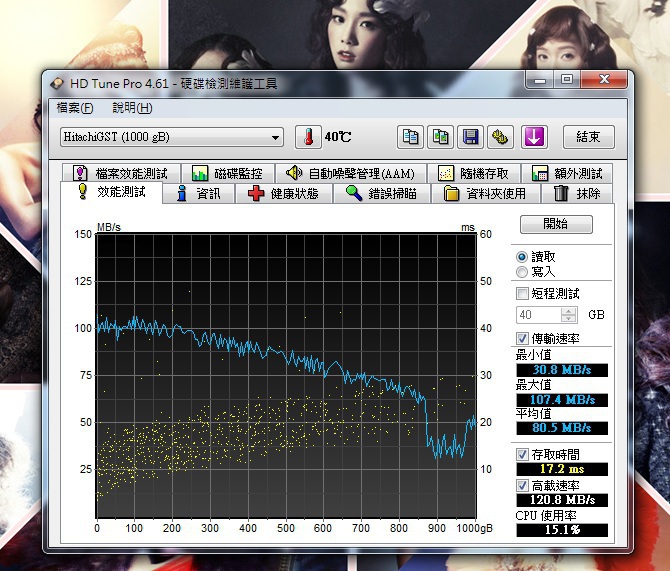Save results via floppy disk icon
This screenshot has width=670, height=571.
click(x=470, y=137)
